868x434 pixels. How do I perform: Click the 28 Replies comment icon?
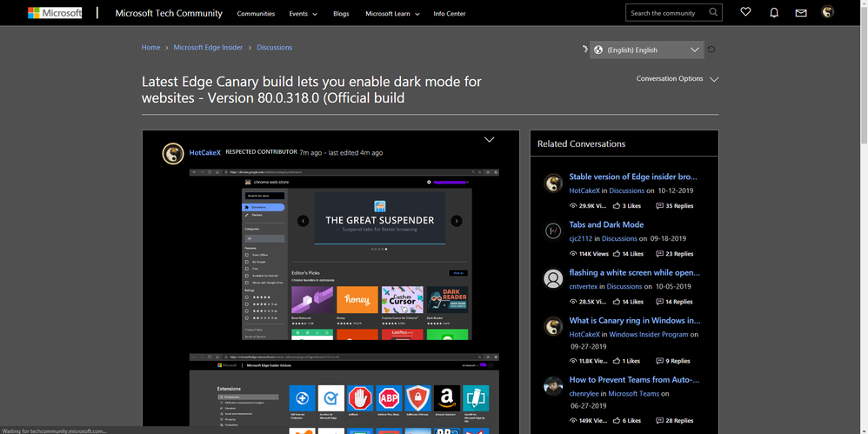click(659, 420)
